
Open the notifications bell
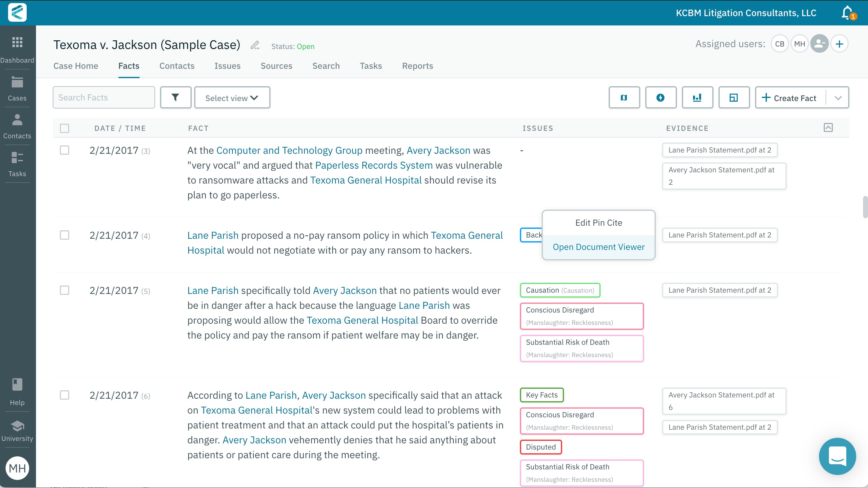point(847,13)
